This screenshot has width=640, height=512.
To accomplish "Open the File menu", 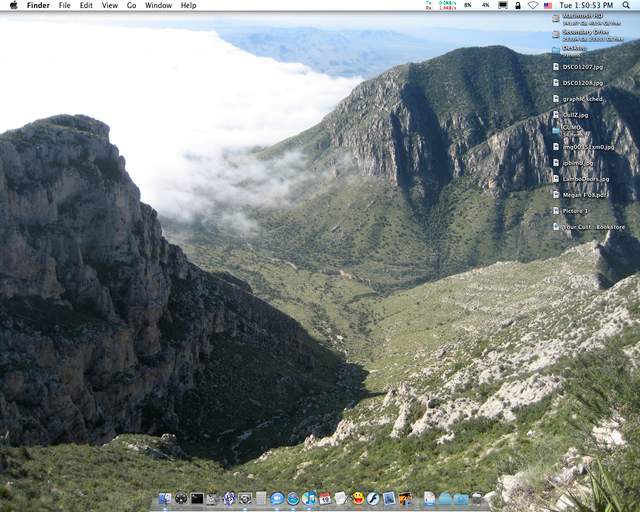I will pyautogui.click(x=64, y=5).
